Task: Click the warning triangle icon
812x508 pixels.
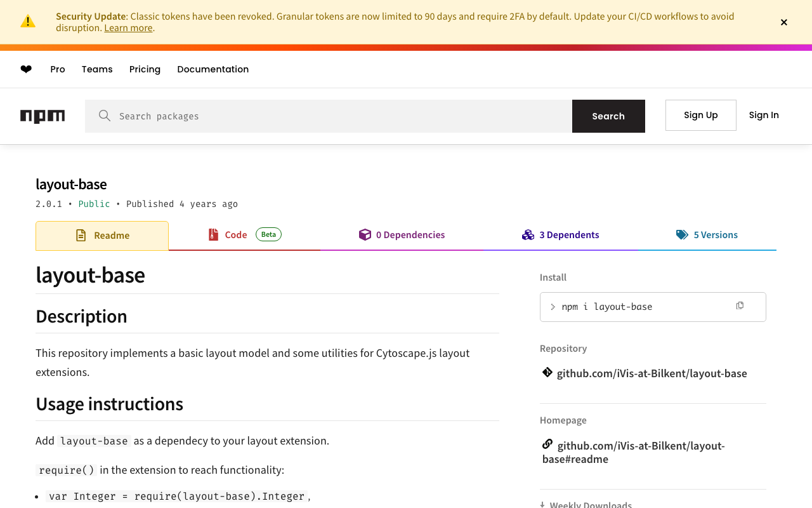Action: pyautogui.click(x=28, y=22)
